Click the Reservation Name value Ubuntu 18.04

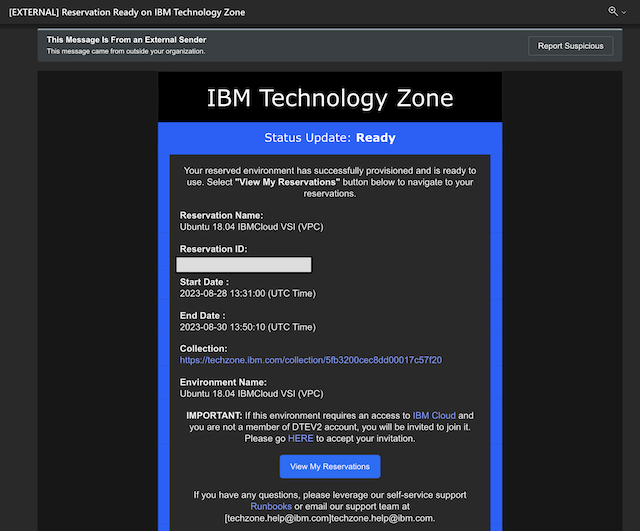click(251, 227)
